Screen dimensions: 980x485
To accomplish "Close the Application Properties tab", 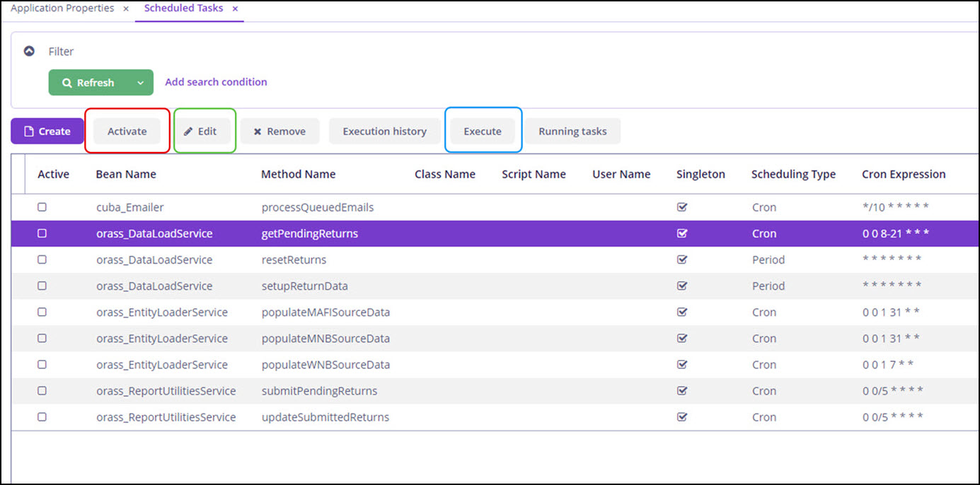I will 126,8.
